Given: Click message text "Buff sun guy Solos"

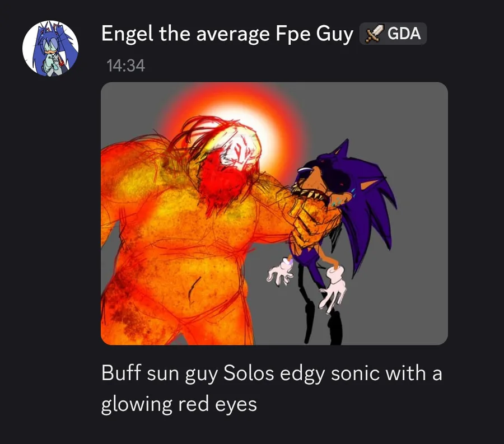Looking at the screenshot, I should [188, 373].
